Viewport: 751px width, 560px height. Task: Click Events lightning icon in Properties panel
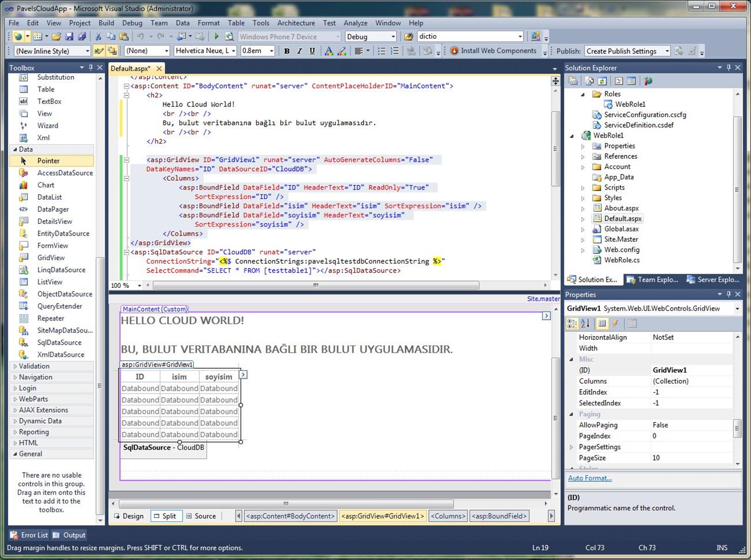615,323
